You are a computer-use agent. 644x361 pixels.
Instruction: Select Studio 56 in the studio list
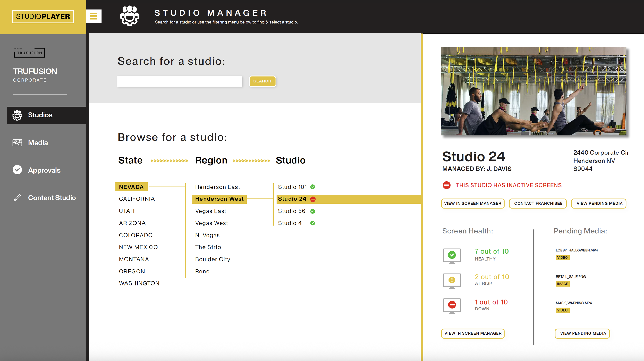click(x=292, y=211)
